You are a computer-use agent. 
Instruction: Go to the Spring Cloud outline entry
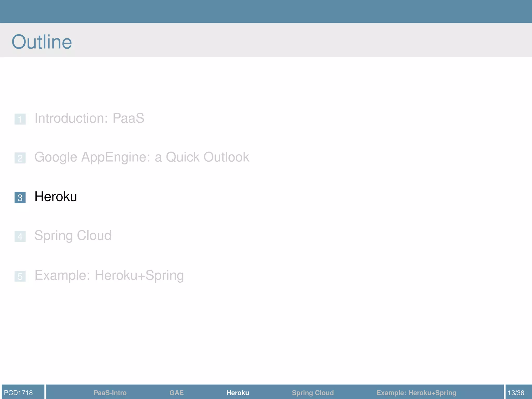pos(73,236)
